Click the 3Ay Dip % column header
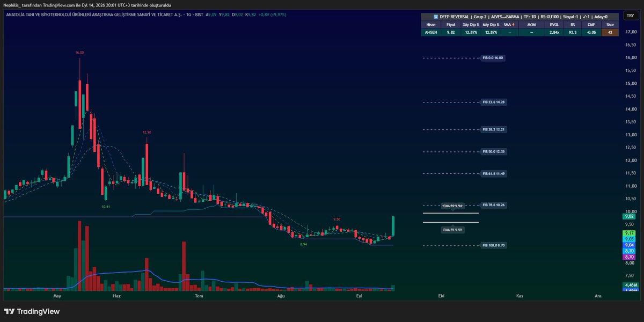The width and height of the screenshot is (644, 322). coord(471,25)
